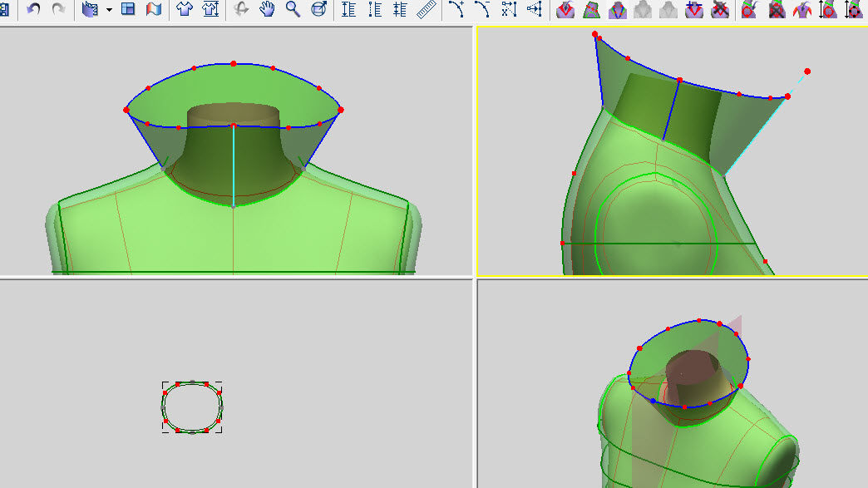Screen dimensions: 868x488
Task: Click the four-pane window layout icon
Action: pos(128,9)
